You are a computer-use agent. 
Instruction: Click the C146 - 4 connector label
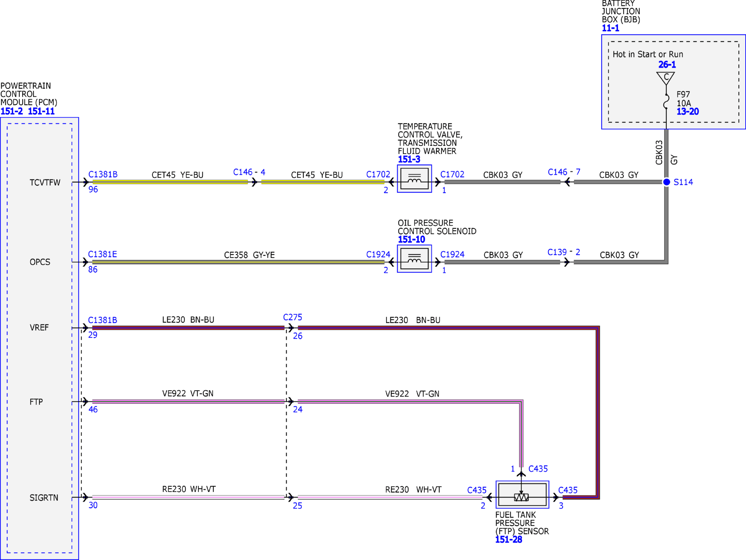point(249,172)
